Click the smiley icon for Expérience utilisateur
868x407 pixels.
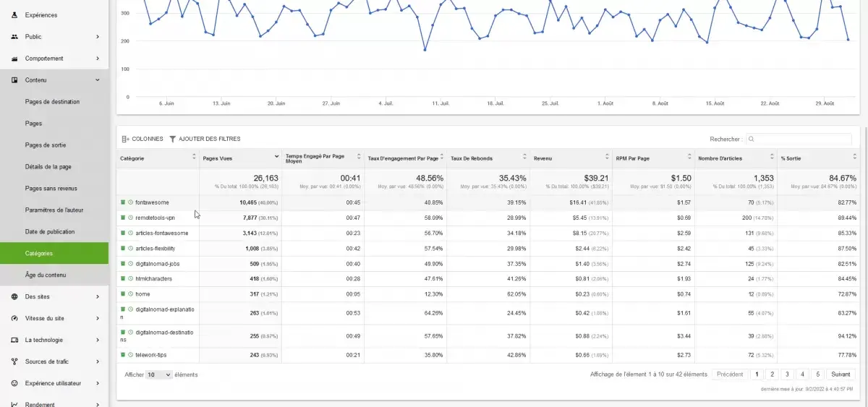coord(14,383)
